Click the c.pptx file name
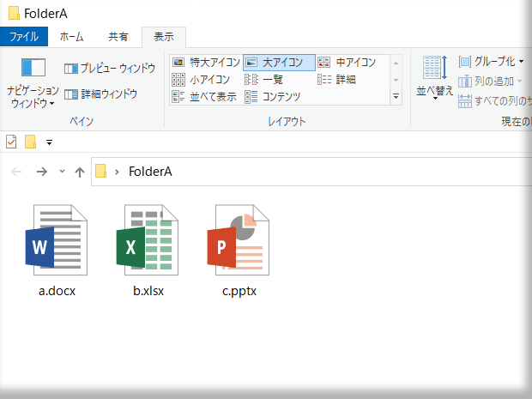The image size is (532, 399). pyautogui.click(x=239, y=292)
